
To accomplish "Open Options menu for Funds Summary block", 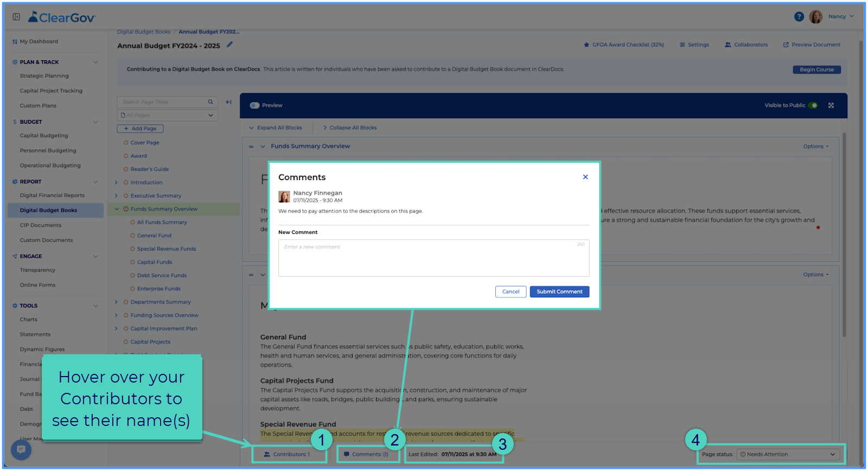I will coord(816,147).
